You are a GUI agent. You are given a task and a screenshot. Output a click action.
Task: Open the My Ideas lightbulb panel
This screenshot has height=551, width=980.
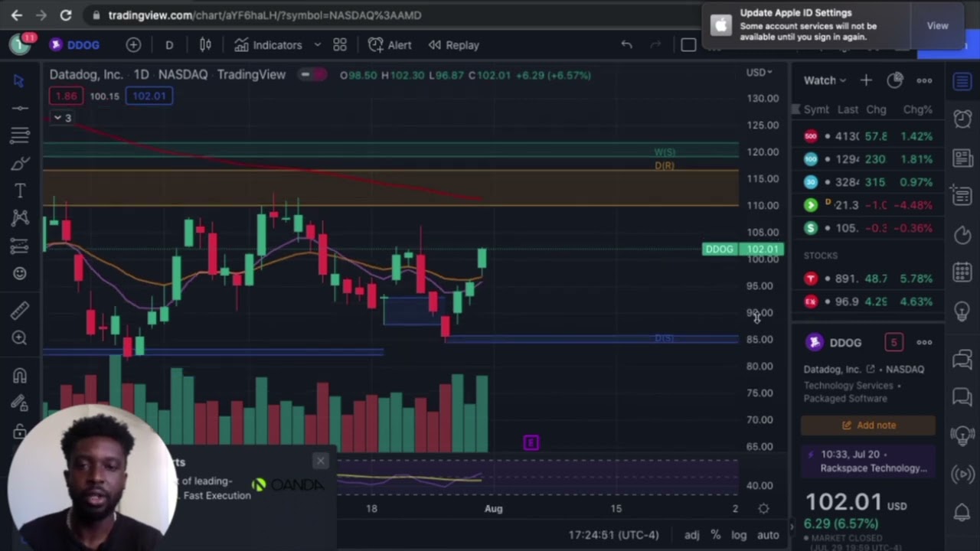click(x=962, y=311)
